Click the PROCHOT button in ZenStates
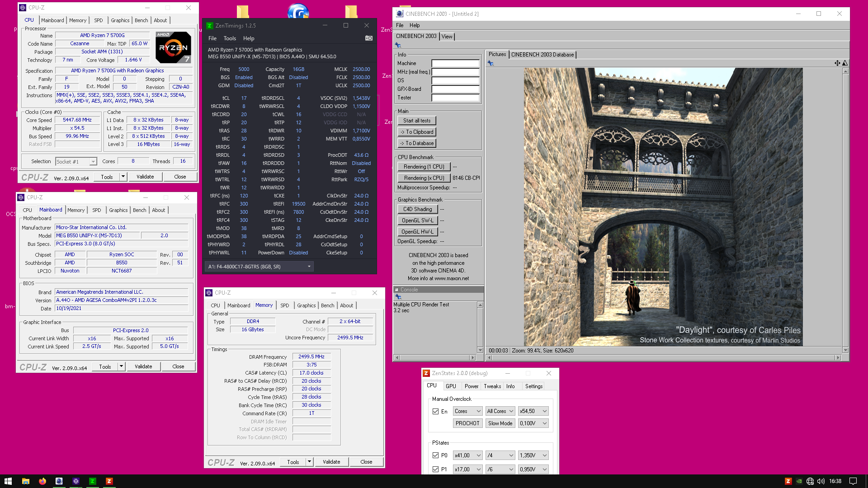868x488 pixels. (x=467, y=423)
